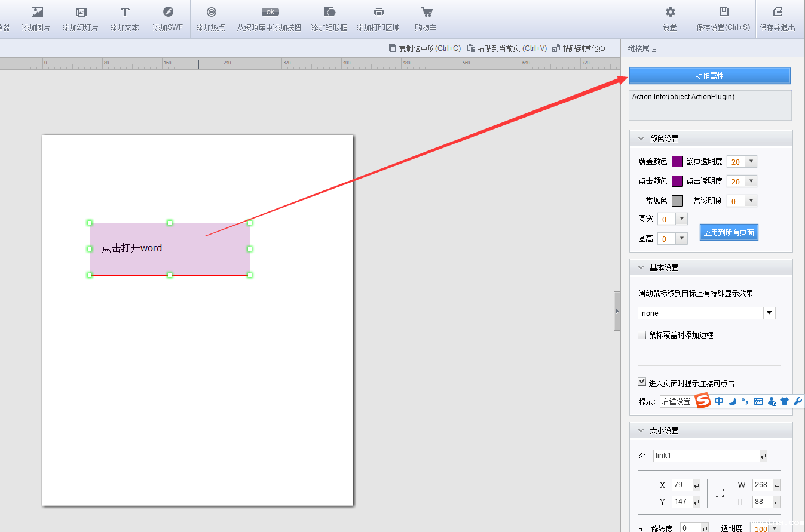The image size is (805, 532).
Task: Click the 动作属性 button
Action: tap(709, 76)
